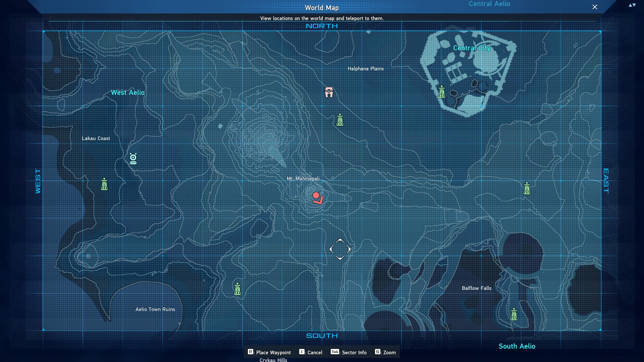The height and width of the screenshot is (362, 644).
Task: Open Sector Info
Action: 349,352
